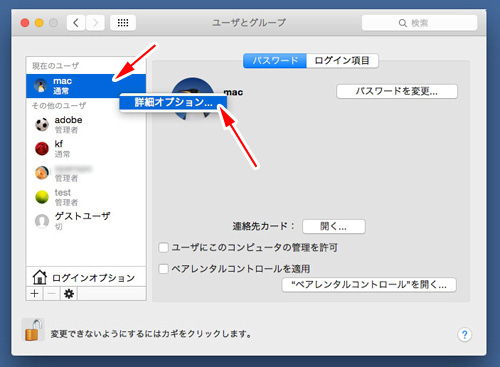Open ログインオプション

[86, 277]
